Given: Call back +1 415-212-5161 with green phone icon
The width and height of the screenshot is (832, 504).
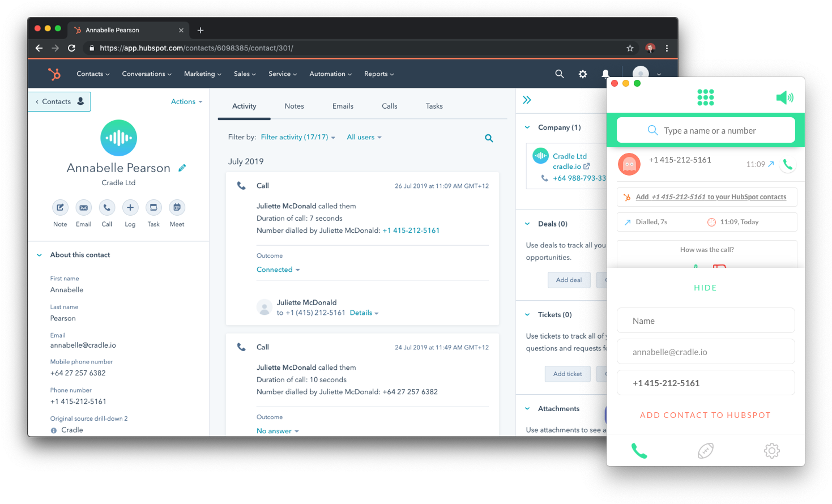Looking at the screenshot, I should click(x=787, y=164).
